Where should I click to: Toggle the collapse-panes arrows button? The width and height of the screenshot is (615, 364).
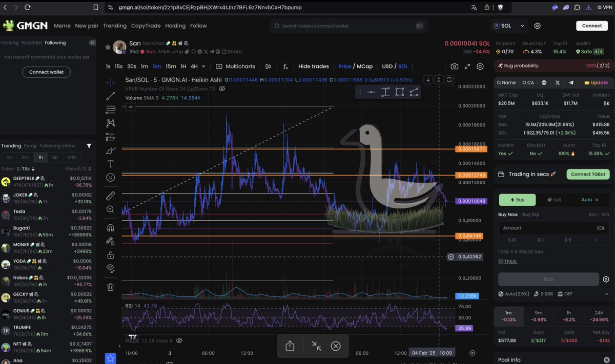[x=439, y=79]
